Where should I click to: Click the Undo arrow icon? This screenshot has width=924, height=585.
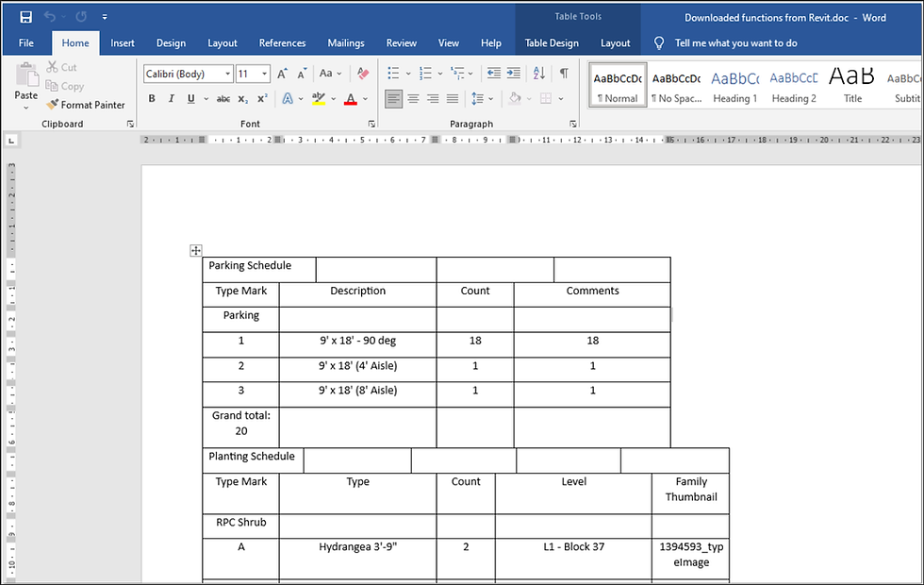coord(49,17)
